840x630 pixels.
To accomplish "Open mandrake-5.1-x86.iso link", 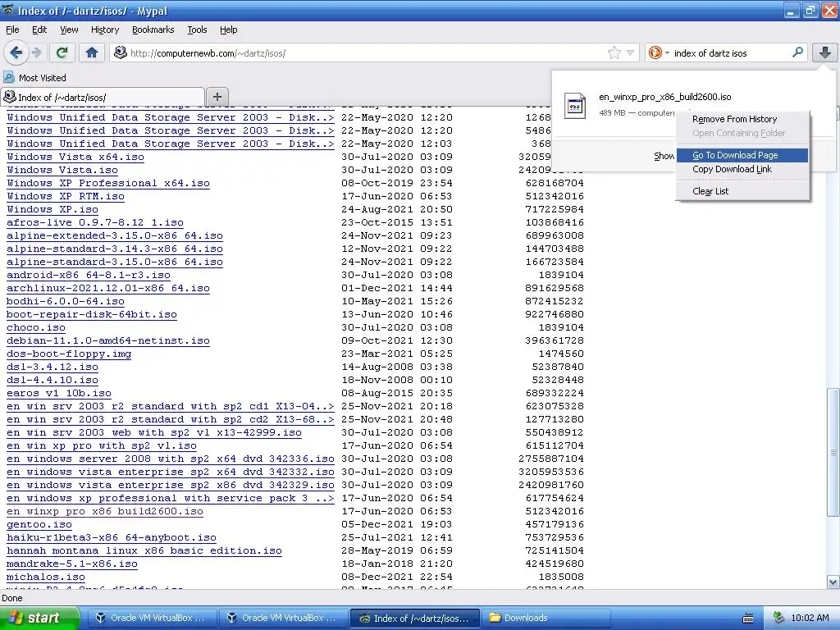I will click(x=72, y=564).
